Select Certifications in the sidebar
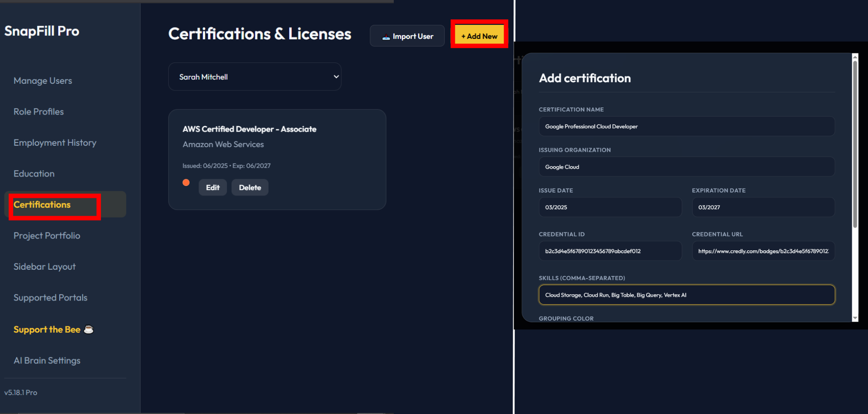 42,205
